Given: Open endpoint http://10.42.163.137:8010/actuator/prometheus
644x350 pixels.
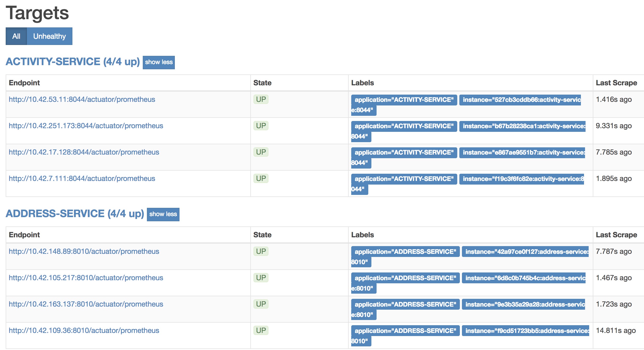Looking at the screenshot, I should [86, 304].
